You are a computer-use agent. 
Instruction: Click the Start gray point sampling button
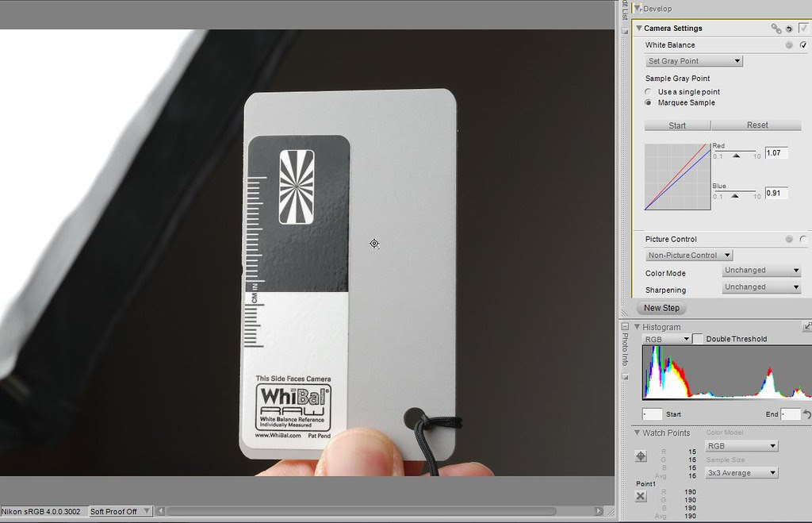click(677, 125)
